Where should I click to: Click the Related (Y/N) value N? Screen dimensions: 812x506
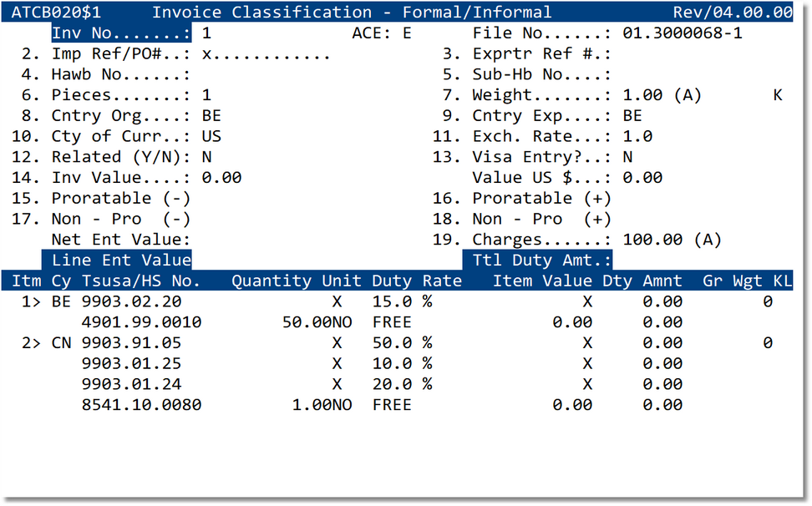206,157
